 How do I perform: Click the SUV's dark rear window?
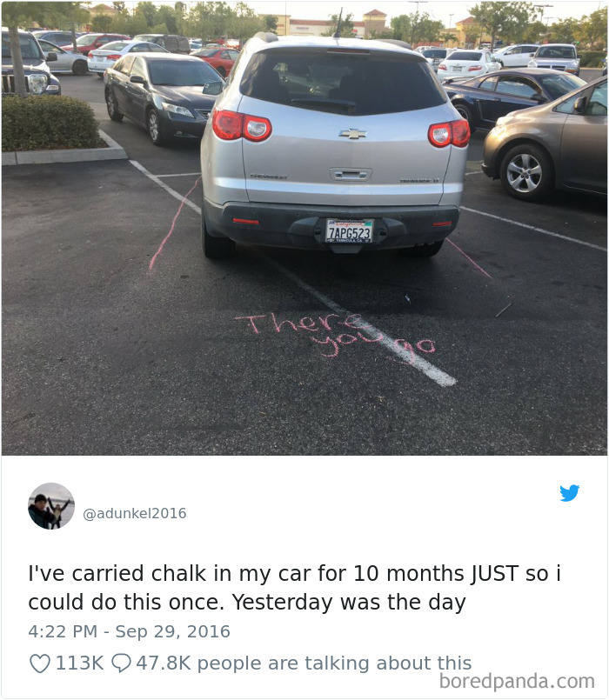click(x=342, y=81)
